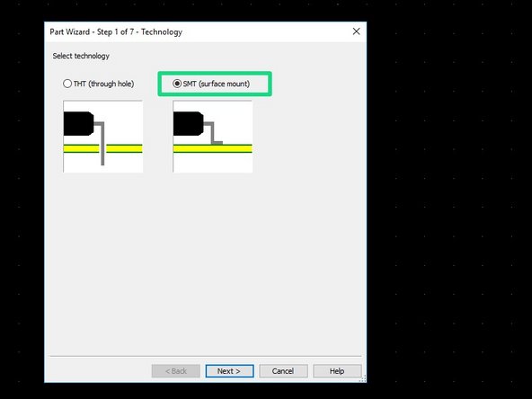Open Help for the wizard
Screen dimensions: 532x399
(x=337, y=371)
